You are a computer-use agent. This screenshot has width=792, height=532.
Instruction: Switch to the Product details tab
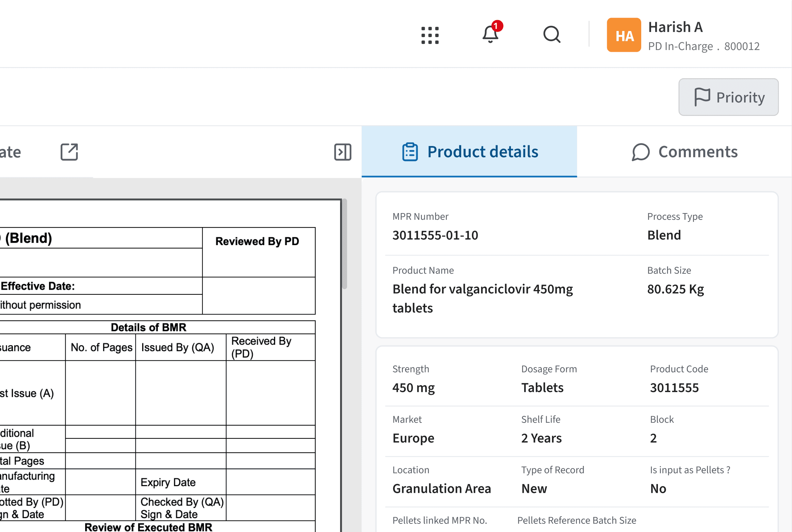469,152
